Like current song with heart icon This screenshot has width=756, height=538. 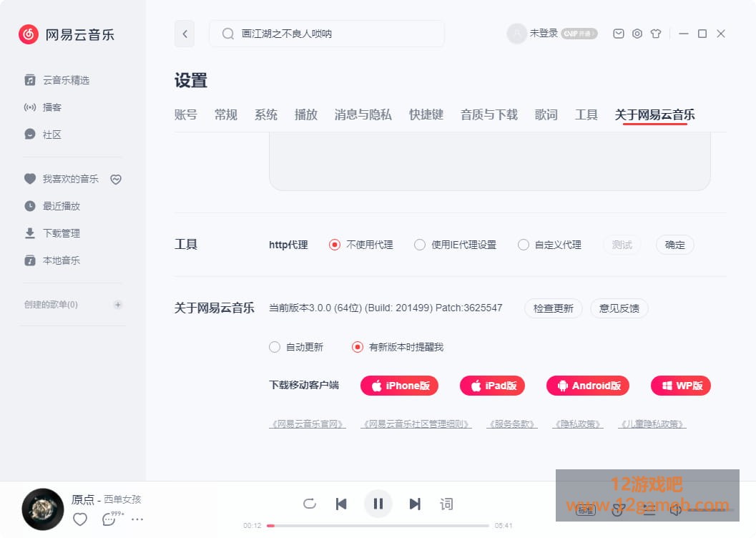tap(80, 519)
